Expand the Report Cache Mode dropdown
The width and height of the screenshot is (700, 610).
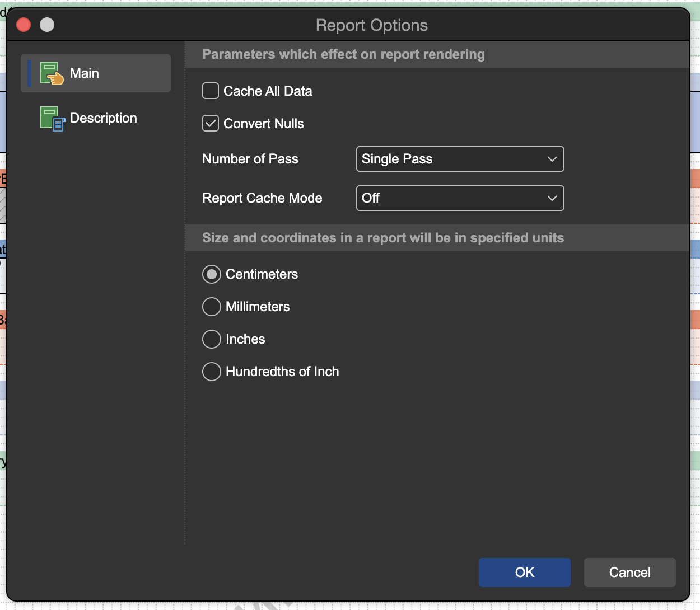(x=460, y=198)
